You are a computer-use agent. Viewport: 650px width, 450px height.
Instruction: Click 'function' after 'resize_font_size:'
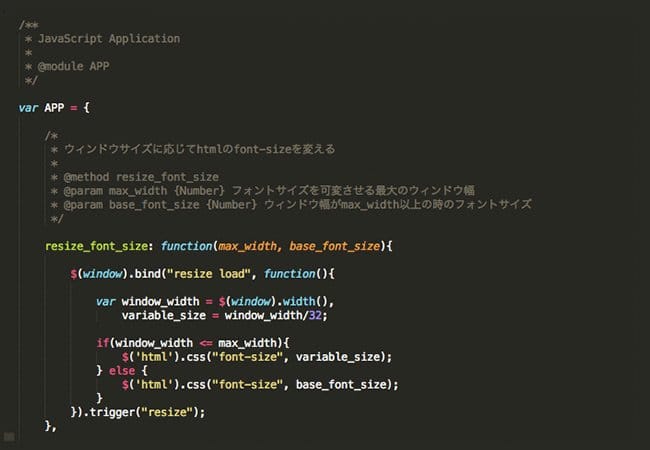(x=187, y=246)
